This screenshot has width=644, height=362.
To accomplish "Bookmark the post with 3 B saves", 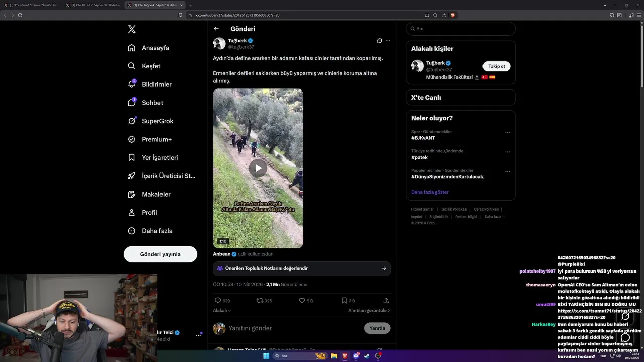I will click(348, 301).
